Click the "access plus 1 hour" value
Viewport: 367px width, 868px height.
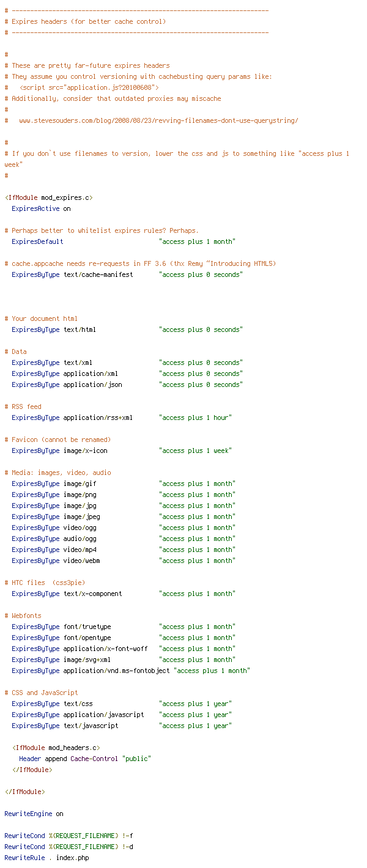tap(196, 417)
